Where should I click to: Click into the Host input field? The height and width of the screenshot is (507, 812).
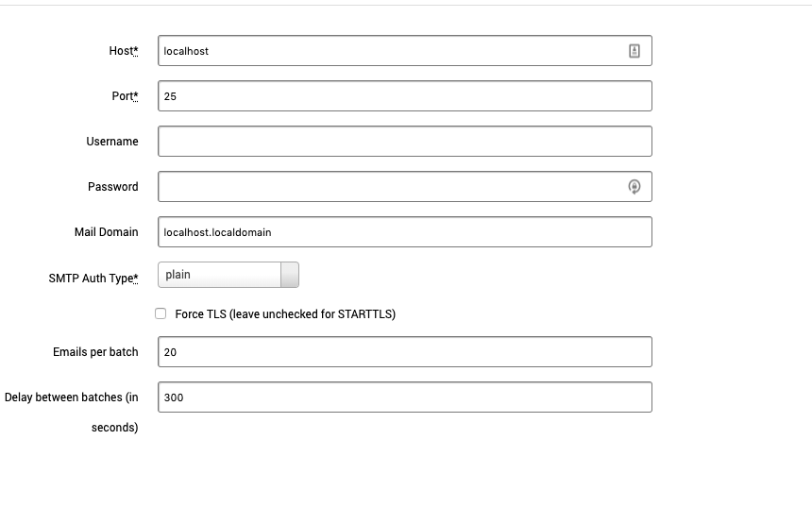click(387, 51)
